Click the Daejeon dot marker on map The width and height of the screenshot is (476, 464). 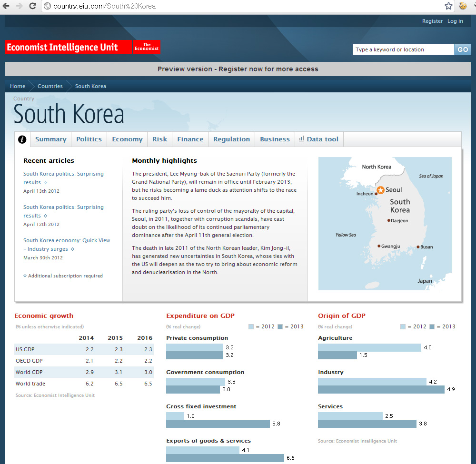tap(388, 220)
